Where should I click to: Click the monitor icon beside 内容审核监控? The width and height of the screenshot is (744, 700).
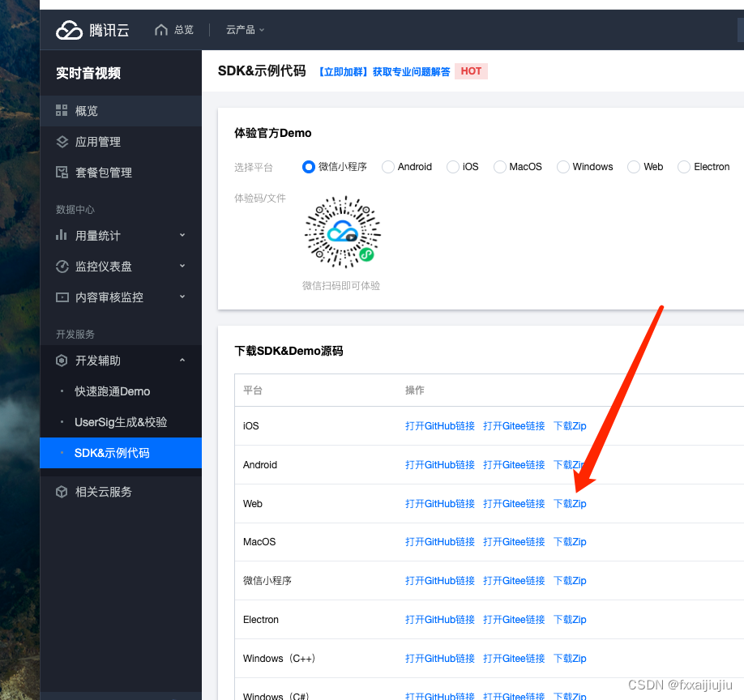(62, 297)
